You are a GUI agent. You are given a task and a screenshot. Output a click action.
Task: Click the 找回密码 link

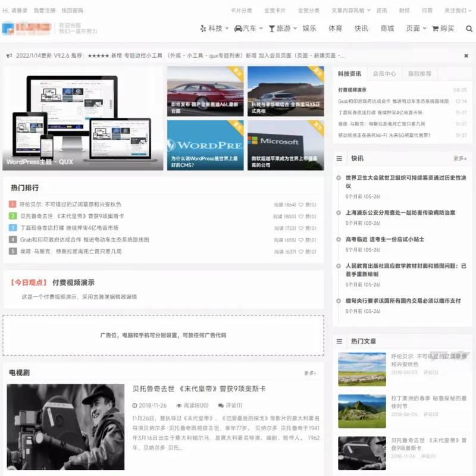click(x=72, y=11)
